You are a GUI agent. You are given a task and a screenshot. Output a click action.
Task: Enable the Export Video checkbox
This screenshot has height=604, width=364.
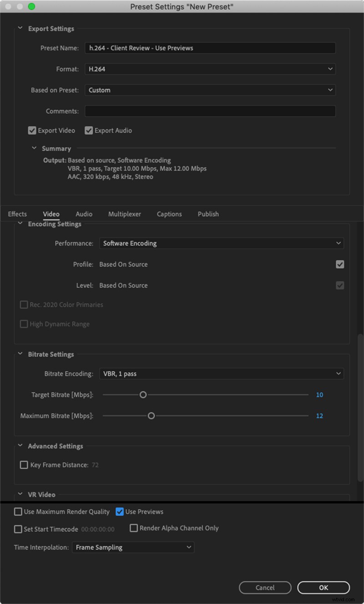click(32, 130)
